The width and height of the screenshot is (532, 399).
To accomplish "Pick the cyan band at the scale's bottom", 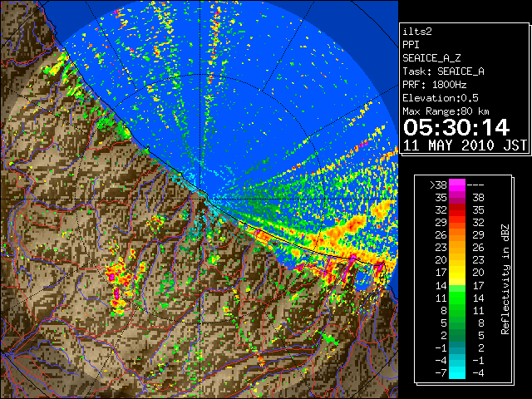I will pos(457,372).
